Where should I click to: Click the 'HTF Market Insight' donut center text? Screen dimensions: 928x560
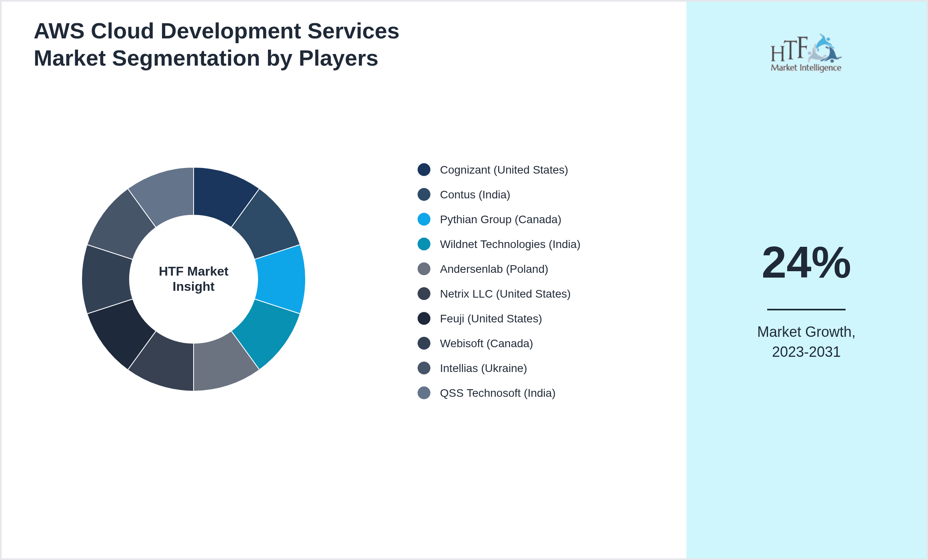[194, 279]
